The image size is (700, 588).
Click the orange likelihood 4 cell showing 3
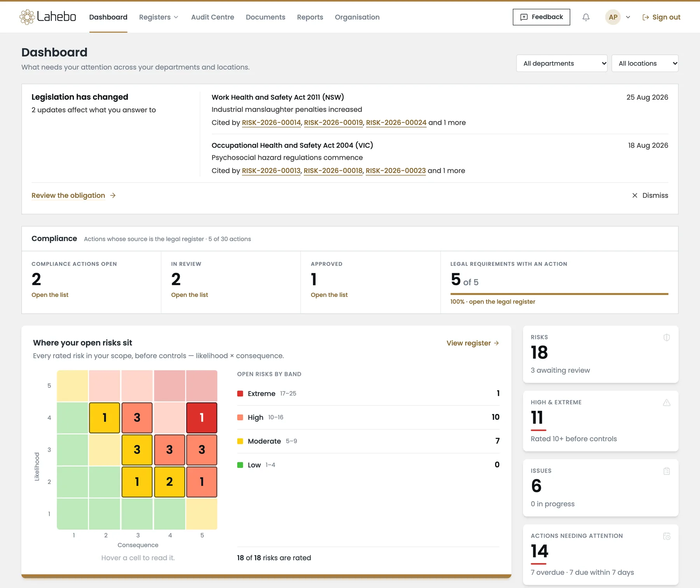point(137,418)
